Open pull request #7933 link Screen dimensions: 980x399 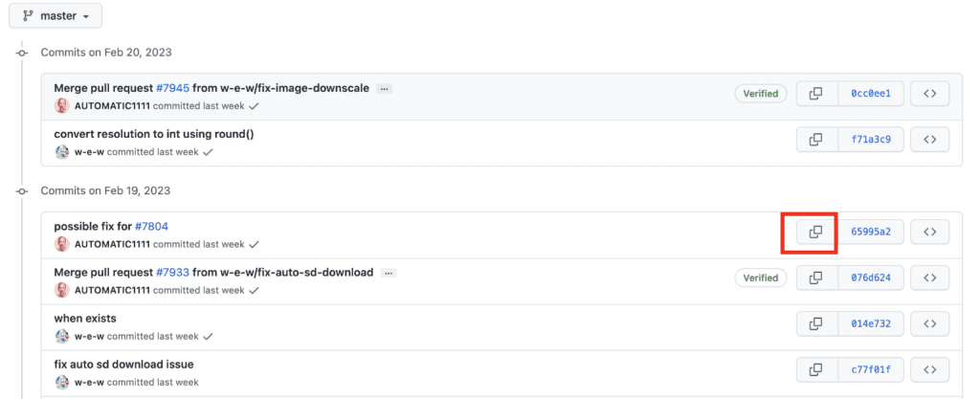click(x=173, y=273)
